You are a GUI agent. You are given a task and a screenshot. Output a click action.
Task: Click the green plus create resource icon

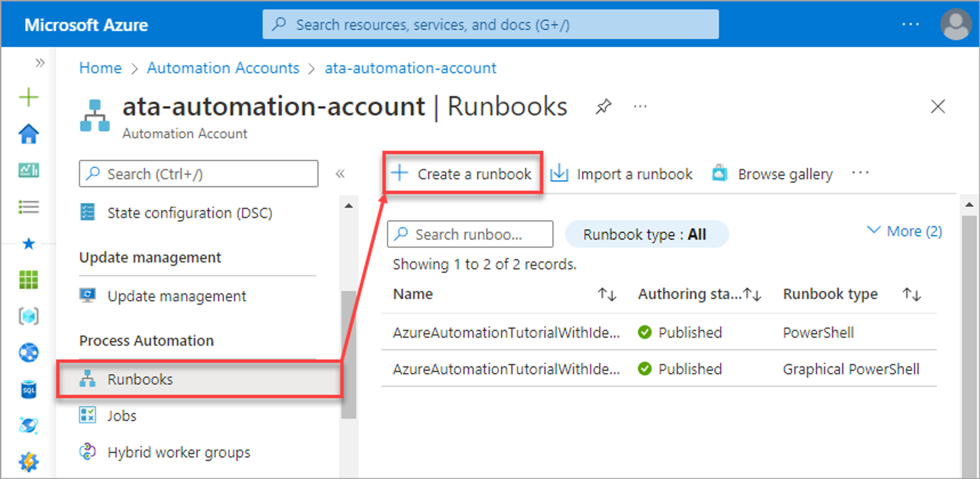pyautogui.click(x=28, y=97)
